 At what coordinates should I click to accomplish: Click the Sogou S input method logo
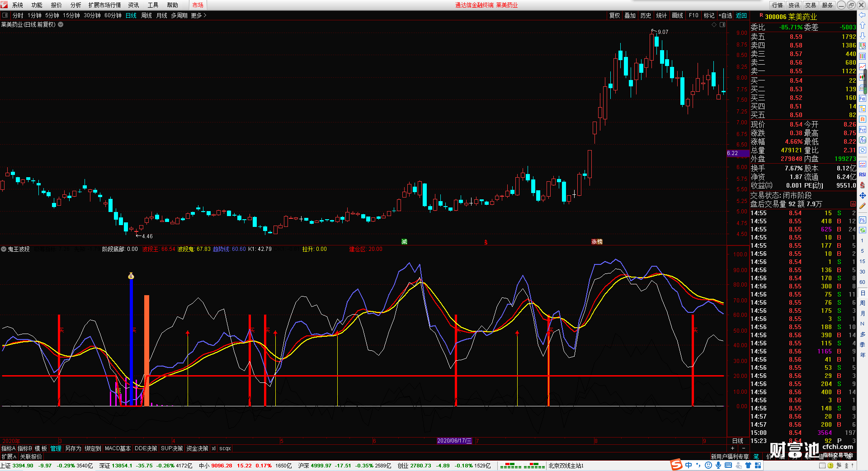click(676, 465)
